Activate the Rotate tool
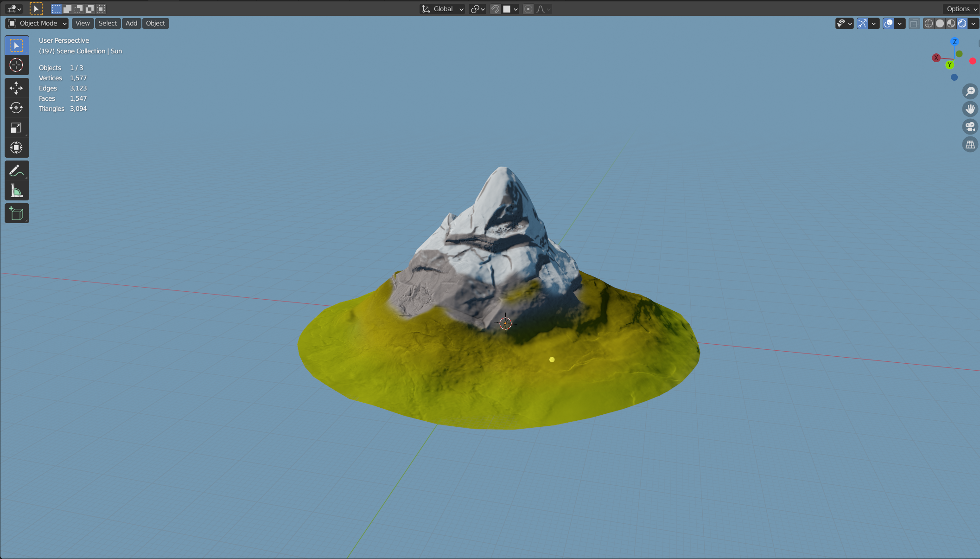Image resolution: width=980 pixels, height=559 pixels. tap(16, 108)
